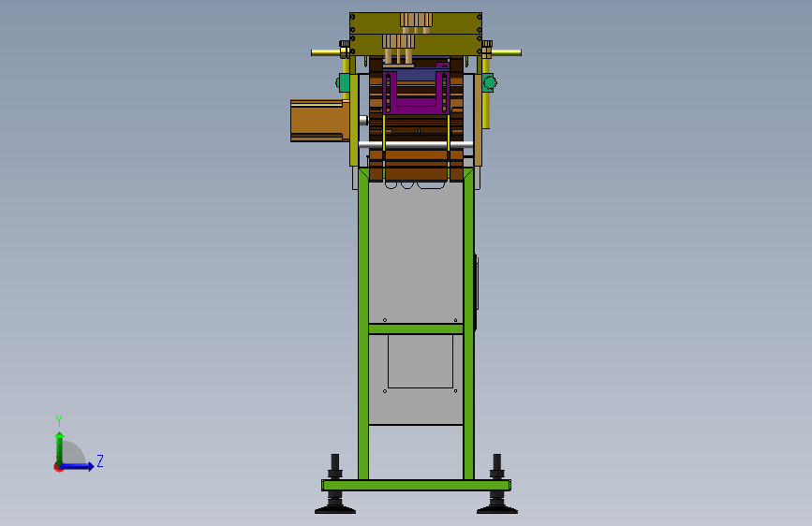Select the brown block below the silver shaft

pyautogui.click(x=416, y=165)
